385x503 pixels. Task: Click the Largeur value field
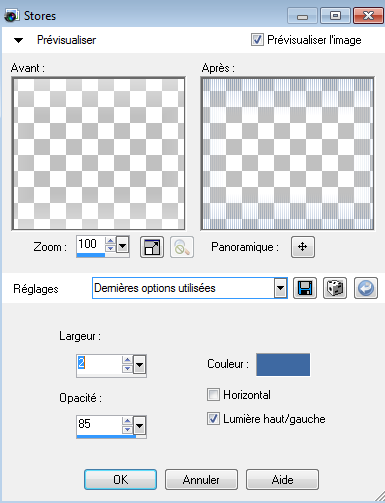[x=99, y=363]
